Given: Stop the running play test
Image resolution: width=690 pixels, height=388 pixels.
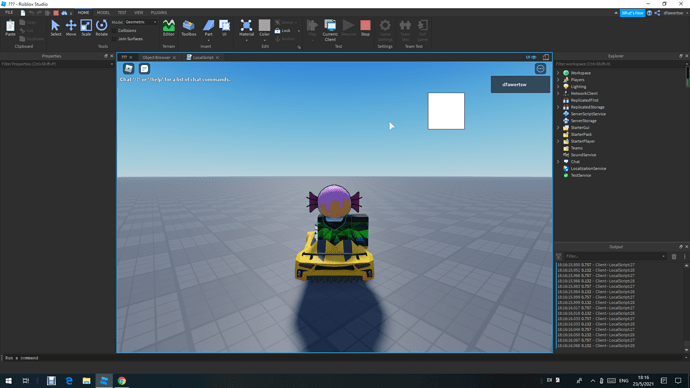Looking at the screenshot, I should [x=365, y=28].
